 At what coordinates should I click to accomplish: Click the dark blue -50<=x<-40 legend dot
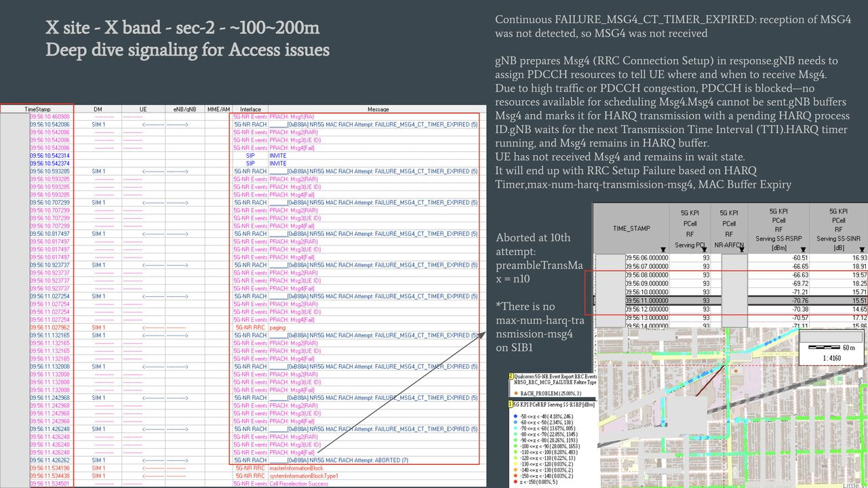[517, 416]
